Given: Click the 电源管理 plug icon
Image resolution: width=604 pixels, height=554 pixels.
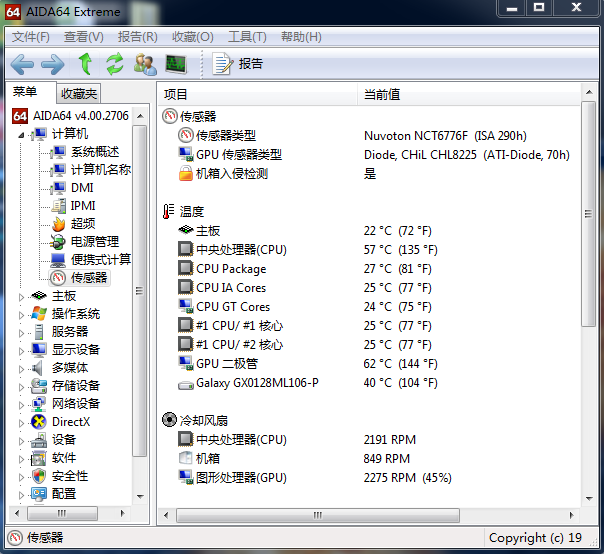Looking at the screenshot, I should pos(58,242).
